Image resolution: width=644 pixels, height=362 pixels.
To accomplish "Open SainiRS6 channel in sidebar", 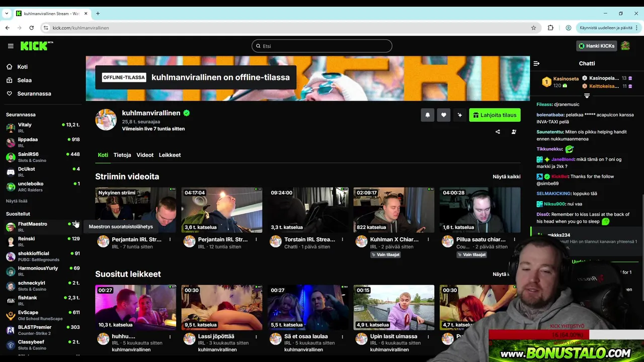I will pyautogui.click(x=43, y=157).
